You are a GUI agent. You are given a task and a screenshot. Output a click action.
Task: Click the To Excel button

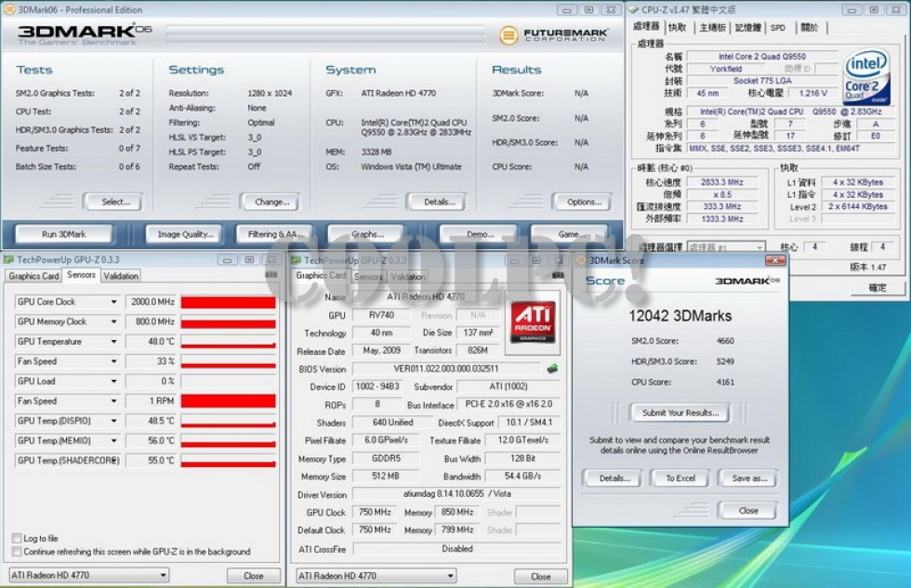click(680, 478)
